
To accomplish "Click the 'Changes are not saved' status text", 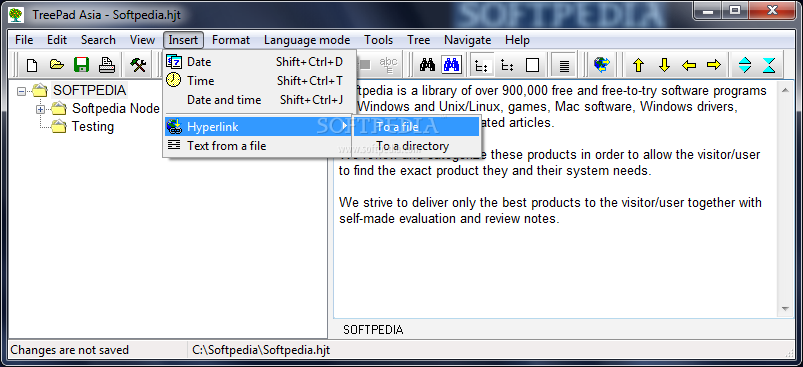I will pyautogui.click(x=70, y=350).
